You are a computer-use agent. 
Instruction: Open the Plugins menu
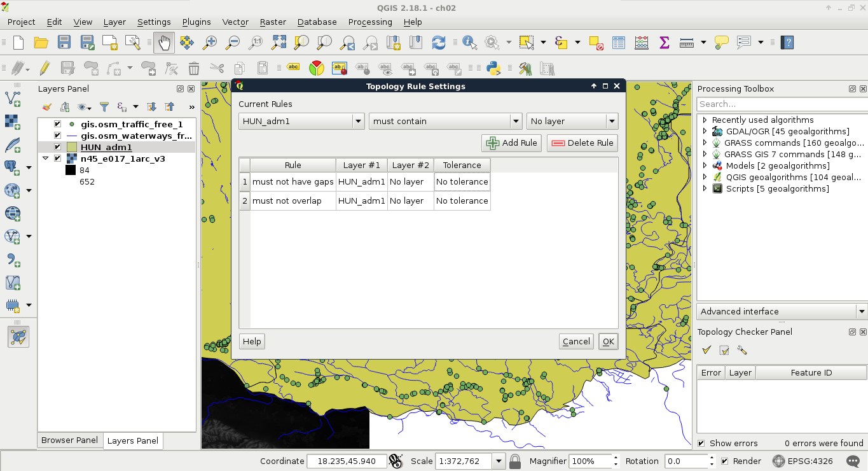pyautogui.click(x=196, y=22)
